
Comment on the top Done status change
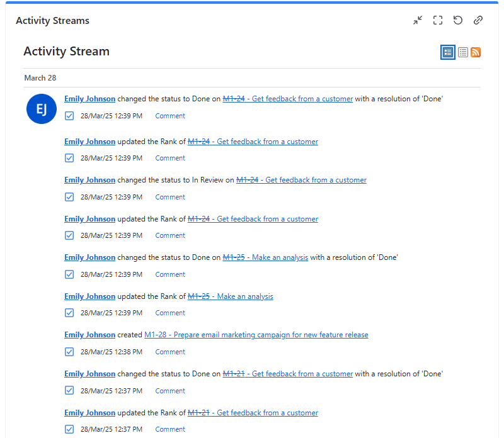pos(169,116)
